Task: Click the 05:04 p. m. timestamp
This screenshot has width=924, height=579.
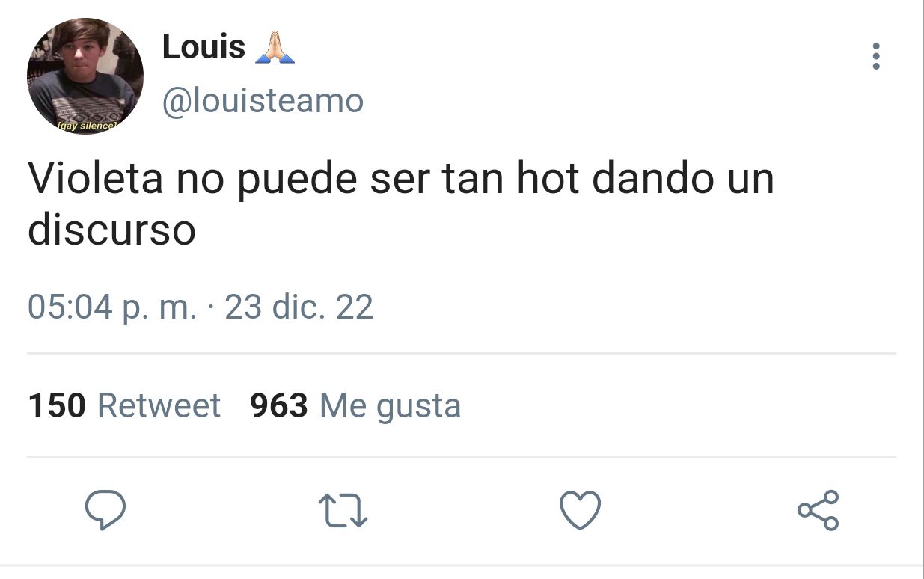Action: pyautogui.click(x=112, y=307)
